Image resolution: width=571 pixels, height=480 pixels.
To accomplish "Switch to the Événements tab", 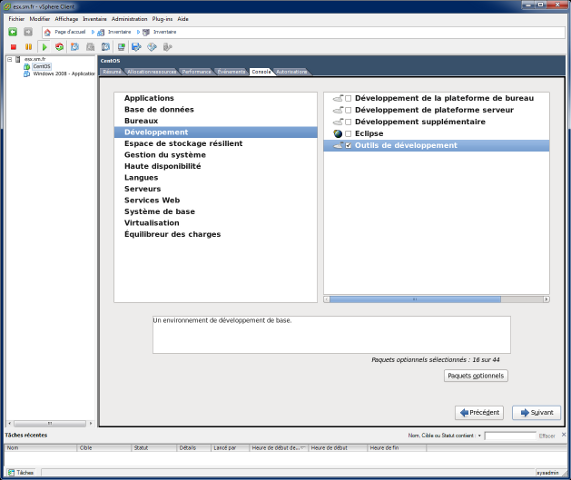I will click(232, 72).
